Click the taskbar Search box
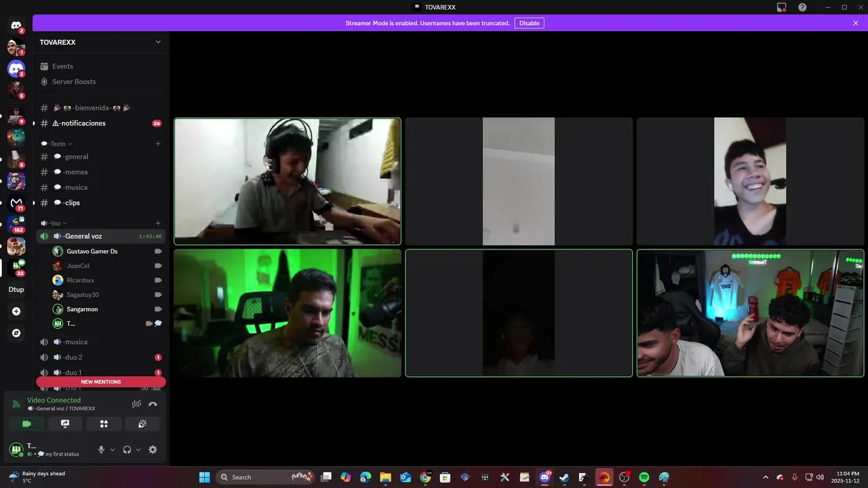868x488 pixels. [x=266, y=477]
